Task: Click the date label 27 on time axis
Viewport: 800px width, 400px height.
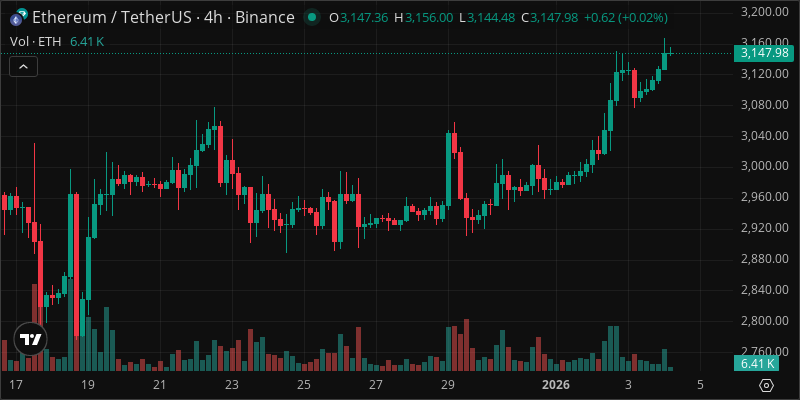Action: click(x=376, y=384)
